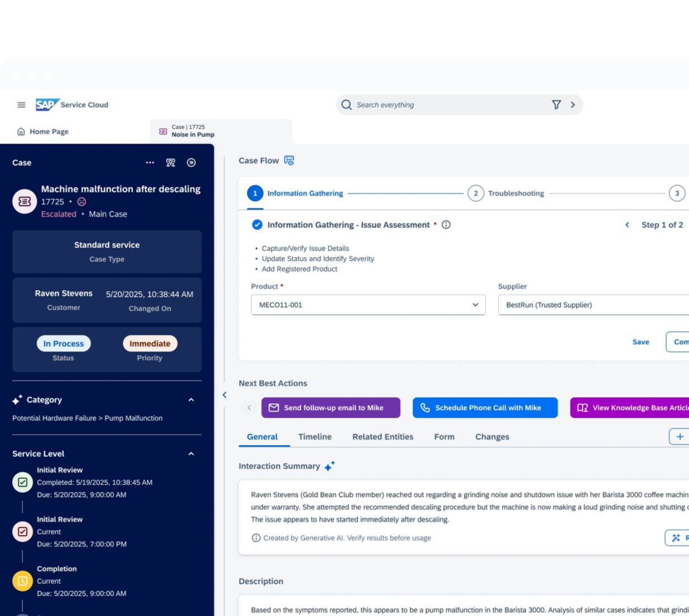
Task: Toggle the Issue Assessment completed checkmark
Action: pyautogui.click(x=257, y=225)
